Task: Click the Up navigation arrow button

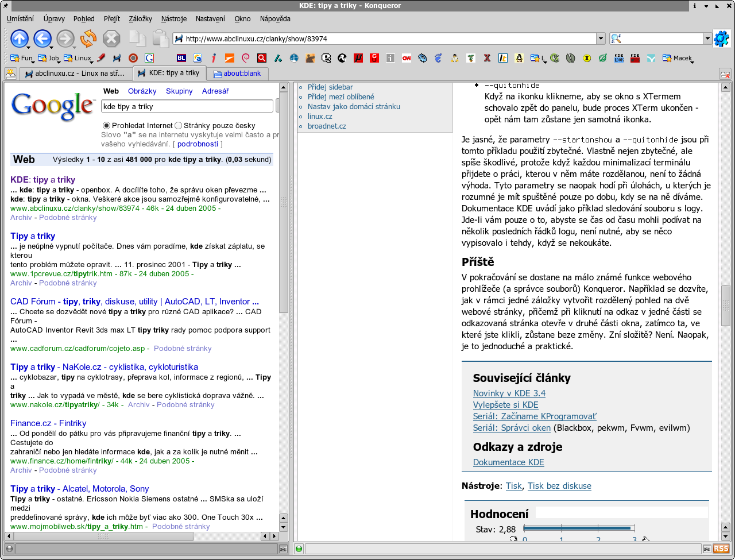Action: 20,38
